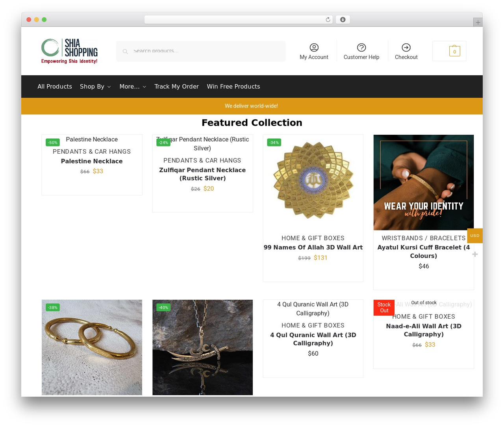
Task: Click Home & Gift Boxes above 99 Names
Action: 313,238
